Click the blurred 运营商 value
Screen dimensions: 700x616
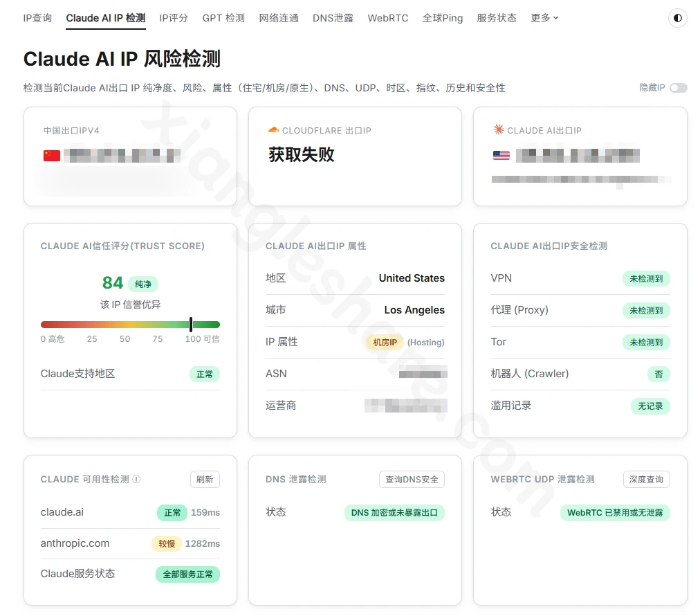click(406, 406)
